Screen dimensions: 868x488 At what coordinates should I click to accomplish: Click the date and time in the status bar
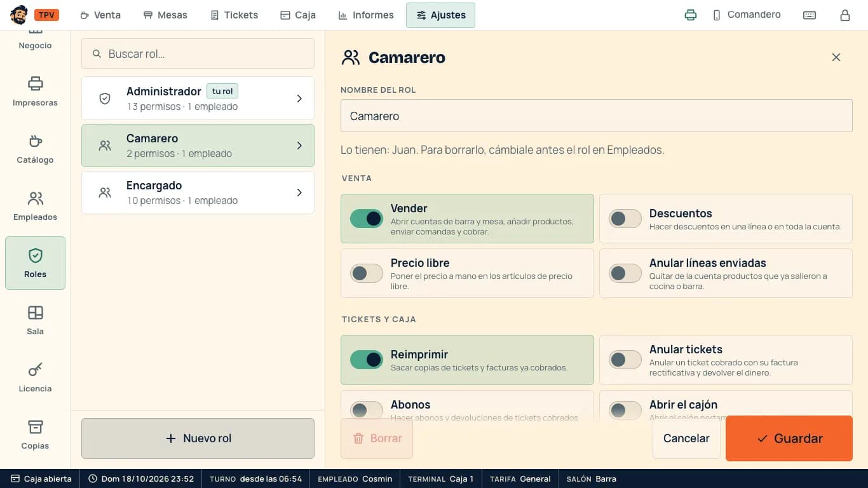pos(141,478)
